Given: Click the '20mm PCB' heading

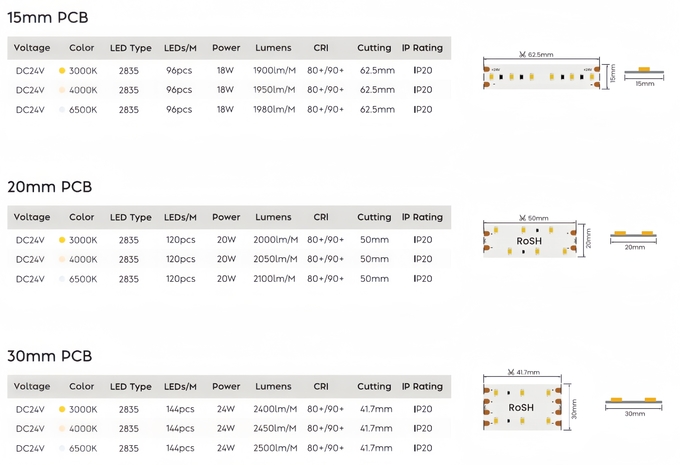Looking at the screenshot, I should pyautogui.click(x=50, y=187).
